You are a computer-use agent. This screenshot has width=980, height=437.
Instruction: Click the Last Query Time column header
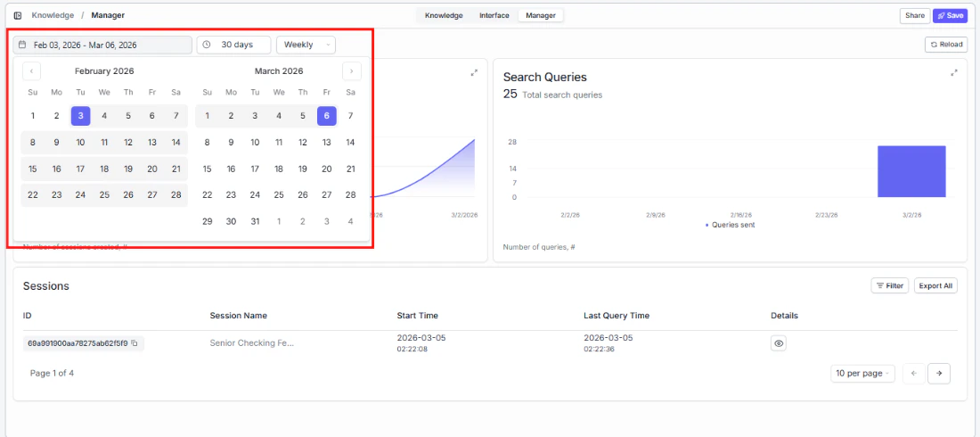click(617, 316)
